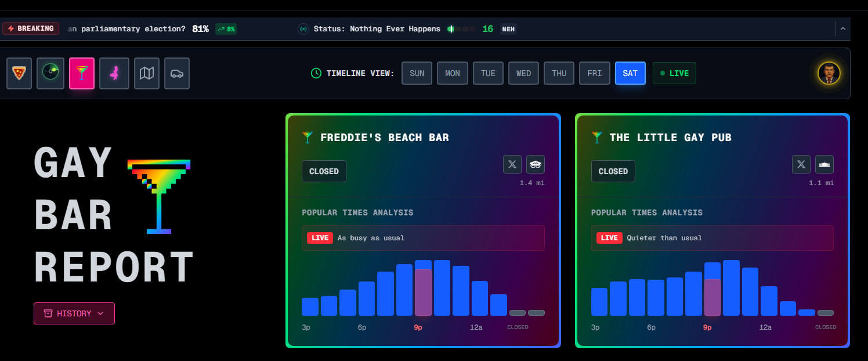Screen dimensions: 868x361
Task: Expand the HISTORY dropdown
Action: click(x=74, y=313)
